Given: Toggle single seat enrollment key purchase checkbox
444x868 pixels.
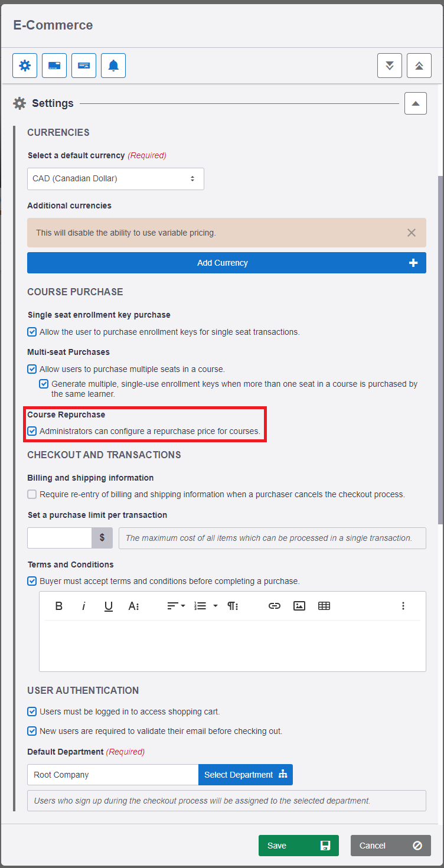Looking at the screenshot, I should pos(32,332).
